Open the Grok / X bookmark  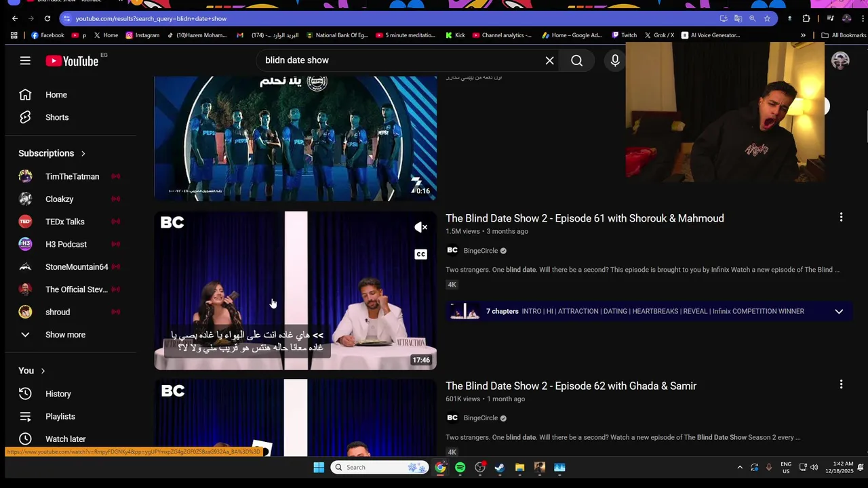click(x=659, y=35)
